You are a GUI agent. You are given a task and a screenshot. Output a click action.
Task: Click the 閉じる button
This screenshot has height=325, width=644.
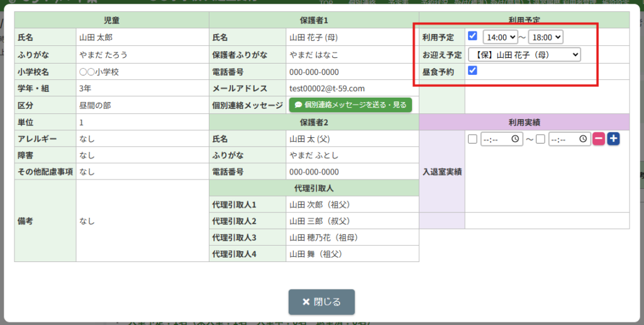click(321, 302)
